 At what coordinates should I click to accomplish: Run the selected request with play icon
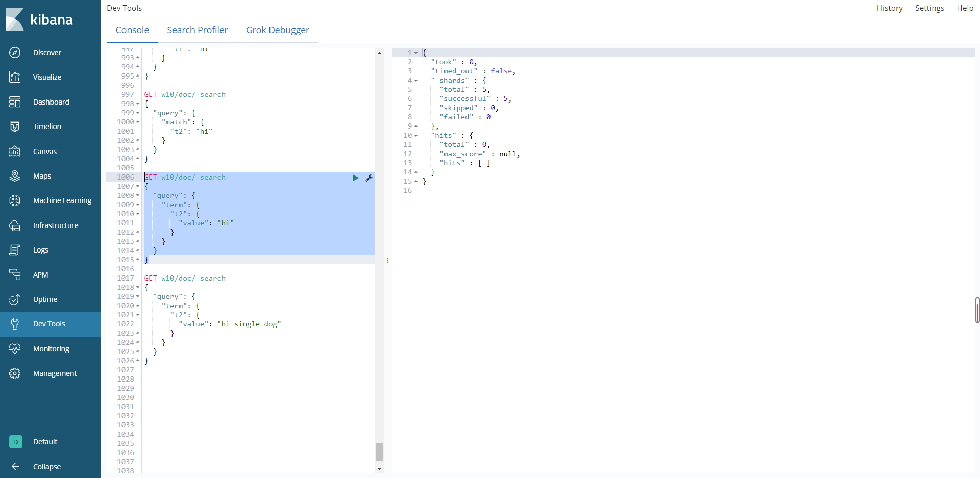pyautogui.click(x=356, y=178)
